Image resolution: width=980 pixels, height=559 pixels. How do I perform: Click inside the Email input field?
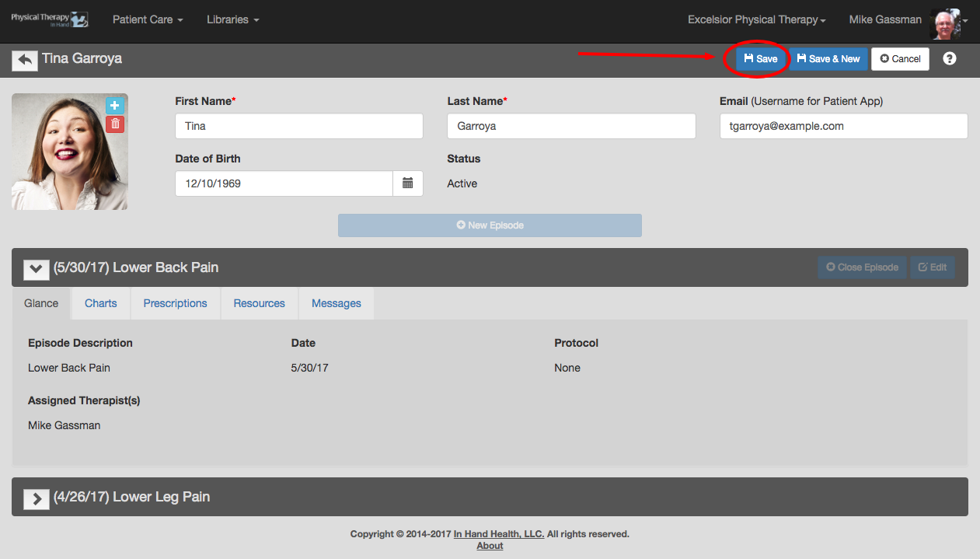(x=842, y=126)
